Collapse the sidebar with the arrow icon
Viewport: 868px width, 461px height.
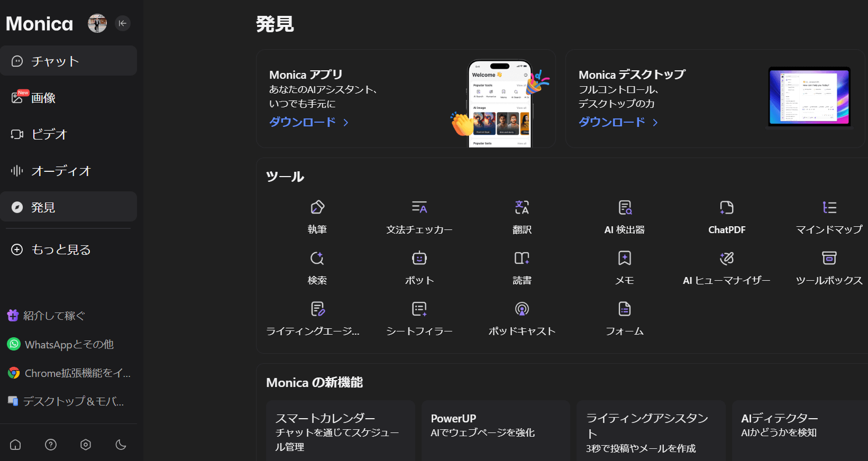(123, 23)
